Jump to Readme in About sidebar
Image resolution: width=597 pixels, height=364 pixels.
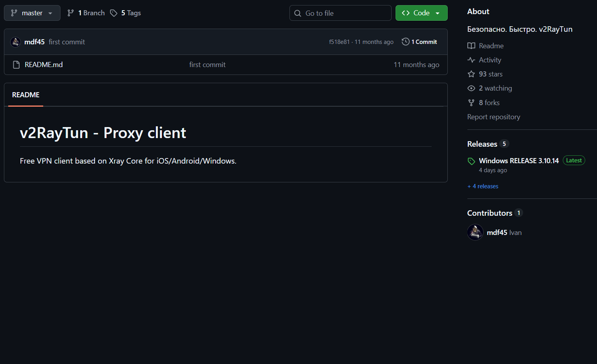click(x=491, y=46)
